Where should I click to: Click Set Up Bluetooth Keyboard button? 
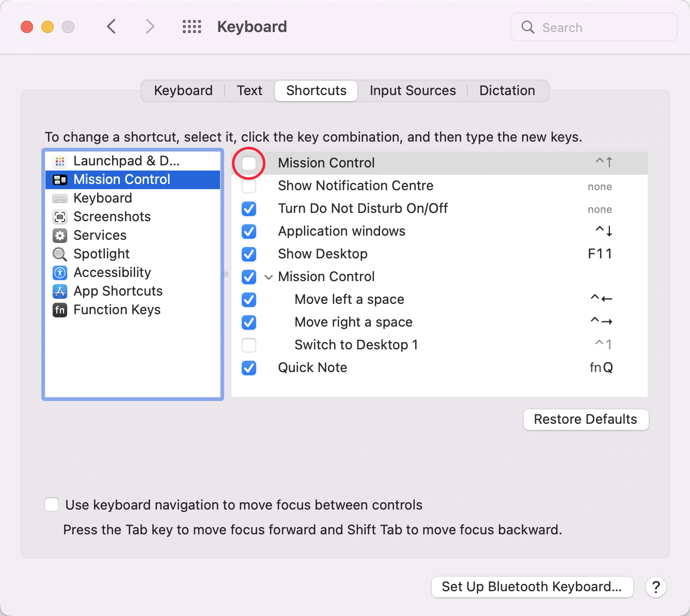click(x=532, y=587)
